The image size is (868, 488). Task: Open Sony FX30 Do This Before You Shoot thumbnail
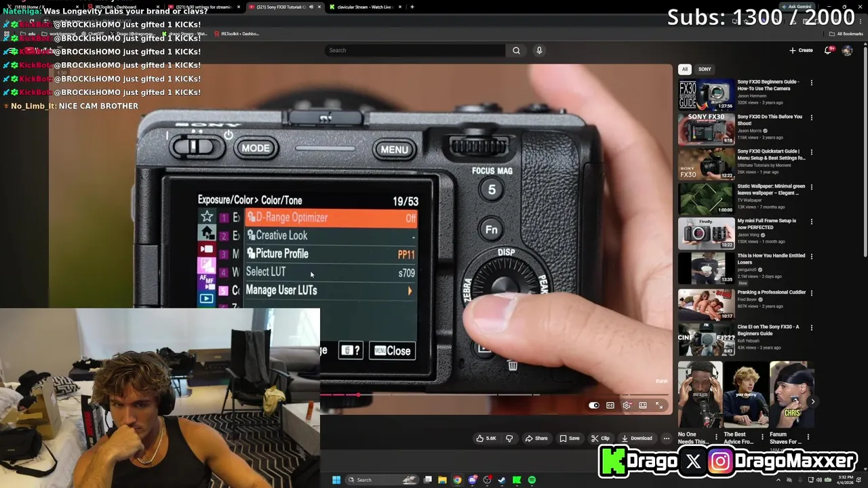tap(706, 128)
